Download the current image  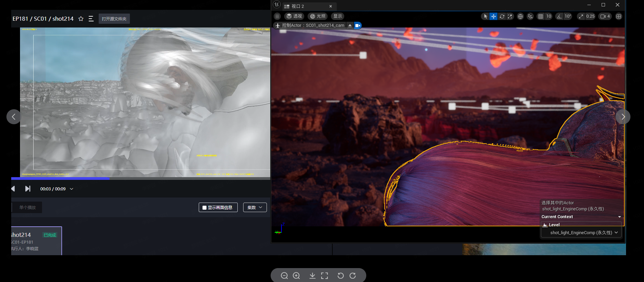pos(312,276)
